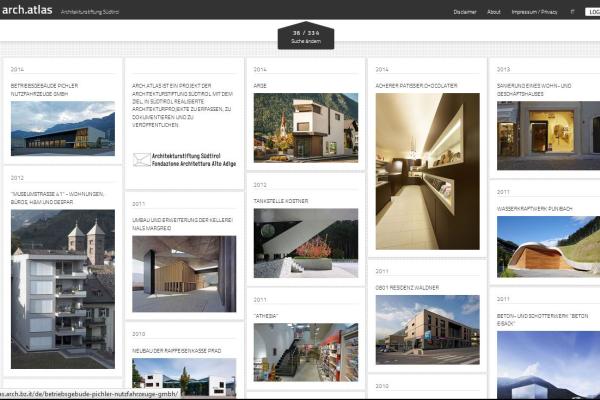600x400 pixels.
Task: Open the Tankstelle Kostner image
Action: tap(304, 242)
